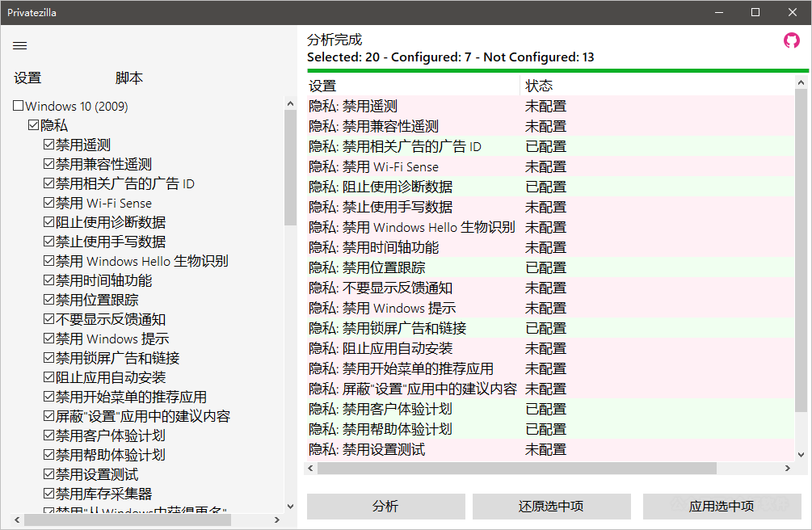The image size is (812, 530).
Task: Click the 还原选中项 button
Action: [552, 507]
